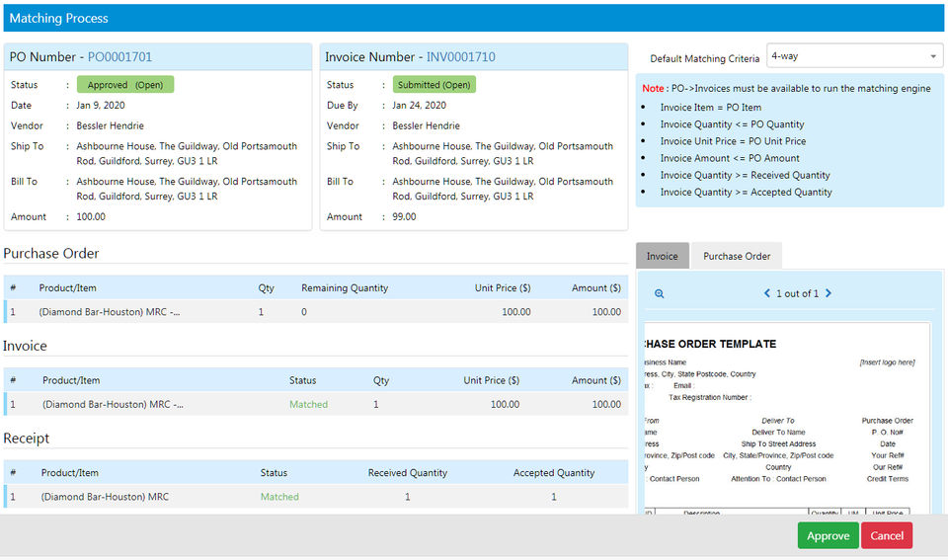Image resolution: width=948 pixels, height=560 pixels.
Task: Click the Matching Process title bar text
Action: [x=58, y=18]
